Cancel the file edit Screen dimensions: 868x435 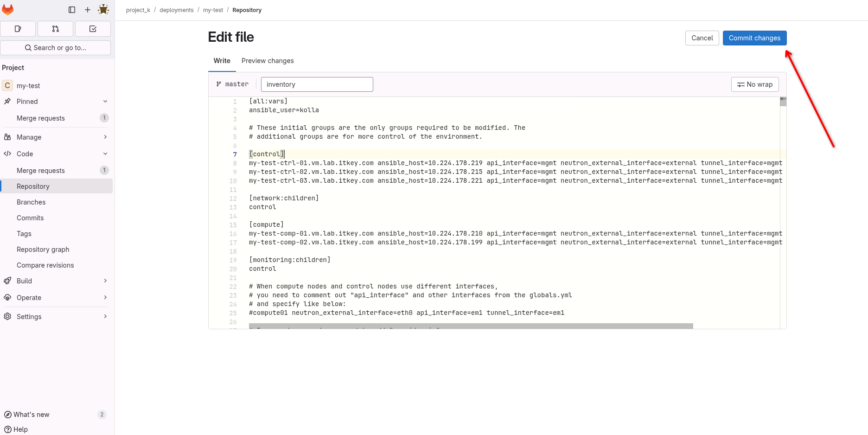coord(702,38)
